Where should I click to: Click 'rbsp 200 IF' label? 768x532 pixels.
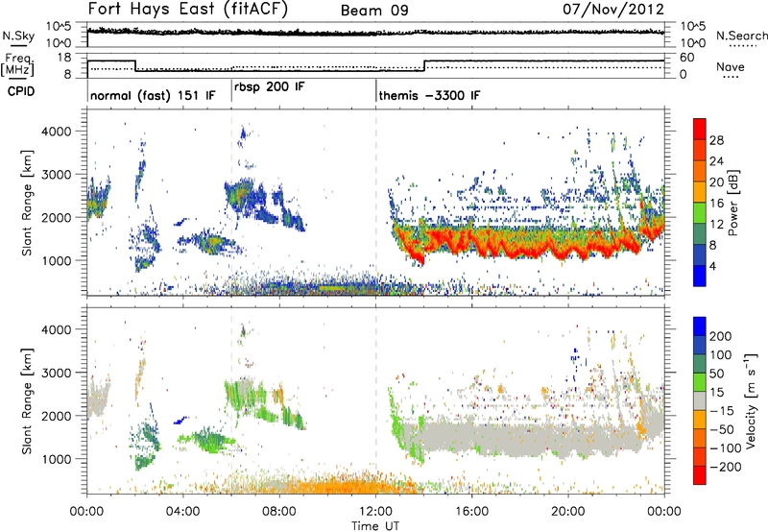coord(270,87)
